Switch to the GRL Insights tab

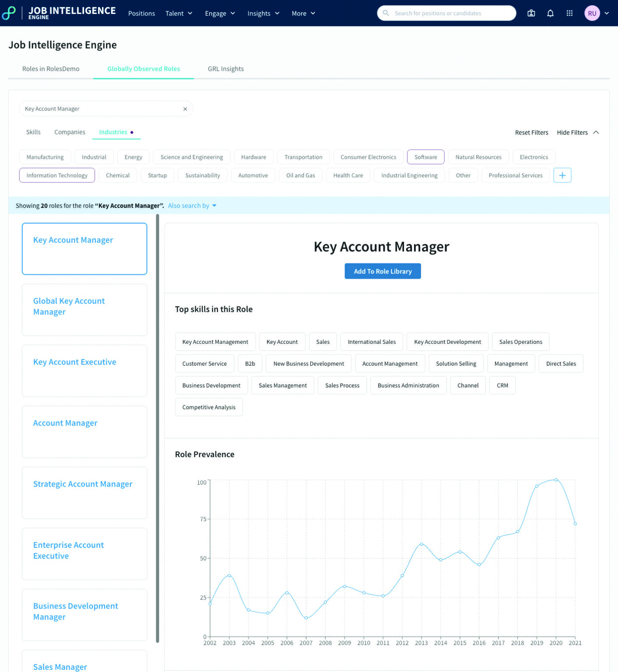tap(225, 69)
